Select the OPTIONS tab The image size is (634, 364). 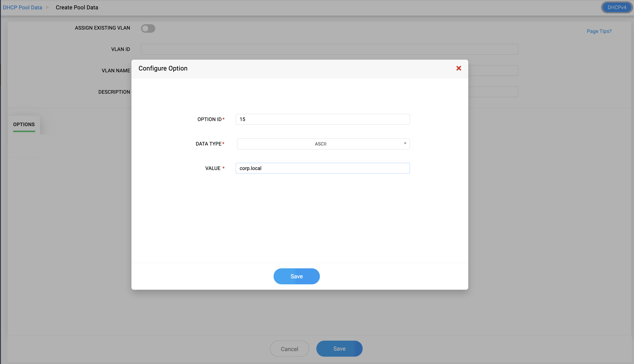pyautogui.click(x=24, y=125)
